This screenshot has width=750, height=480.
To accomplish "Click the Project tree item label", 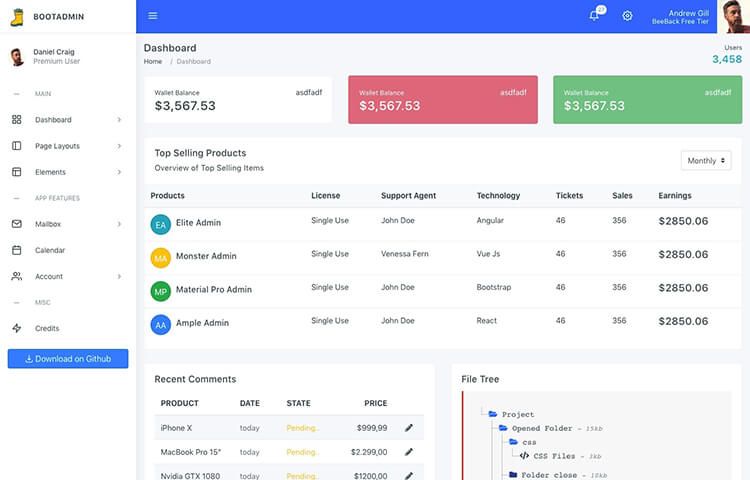I will pyautogui.click(x=518, y=415).
